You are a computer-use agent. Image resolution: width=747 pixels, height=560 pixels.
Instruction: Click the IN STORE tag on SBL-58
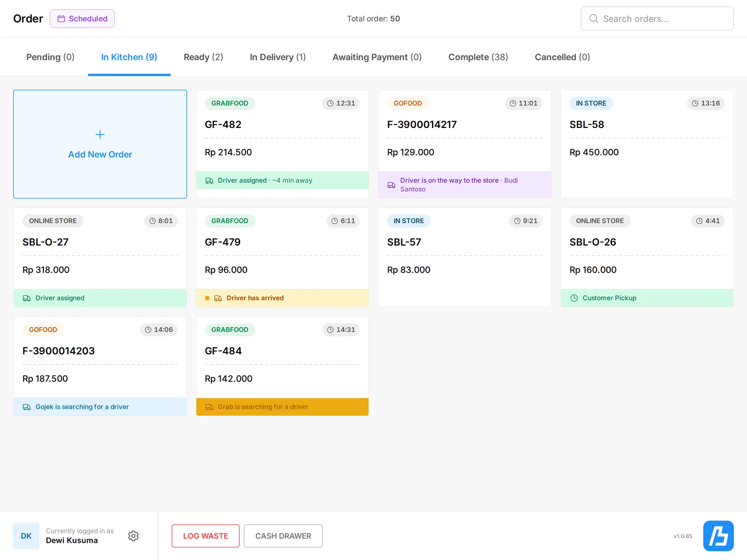tap(591, 103)
